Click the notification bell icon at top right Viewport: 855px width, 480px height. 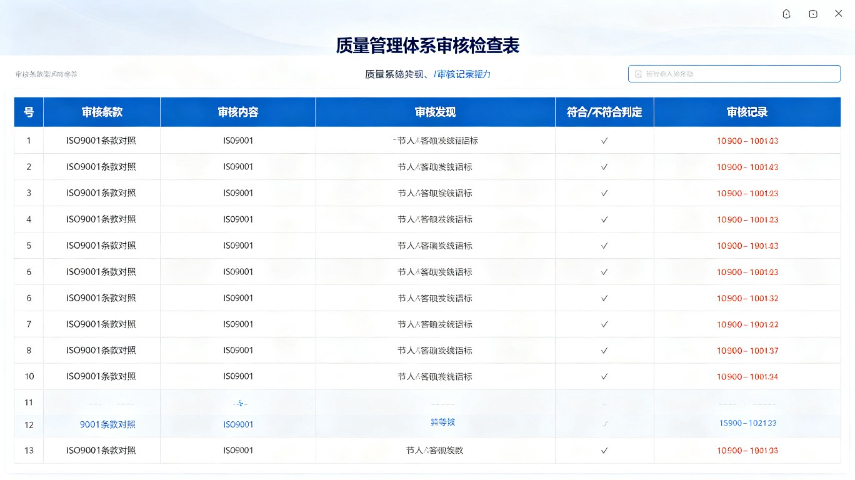point(786,14)
